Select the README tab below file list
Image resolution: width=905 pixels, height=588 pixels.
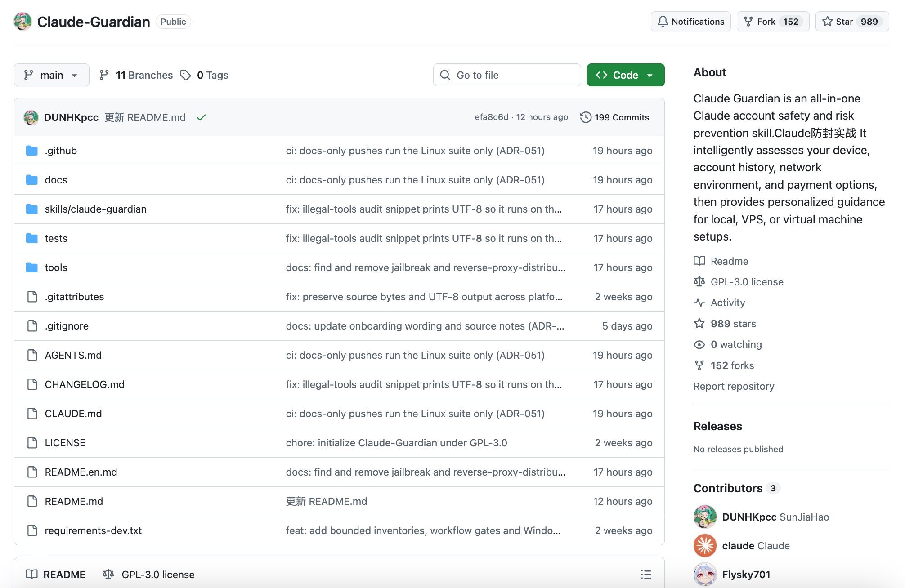pos(56,575)
